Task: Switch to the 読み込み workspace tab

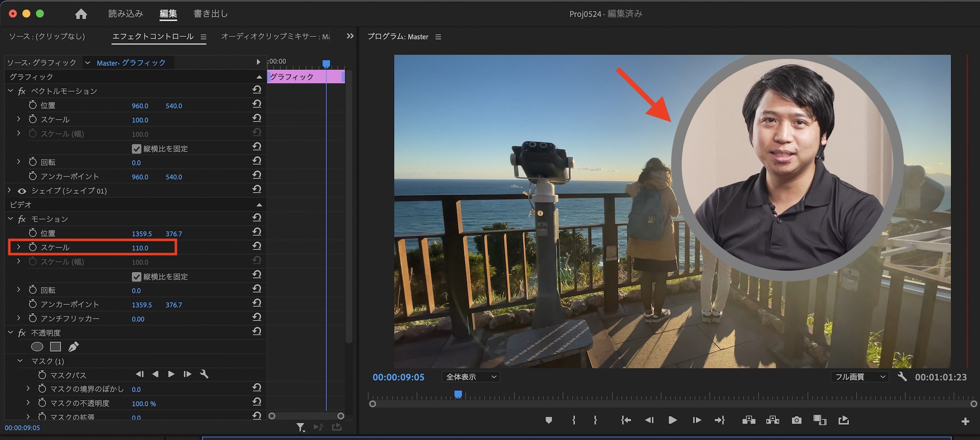Action: pos(125,14)
